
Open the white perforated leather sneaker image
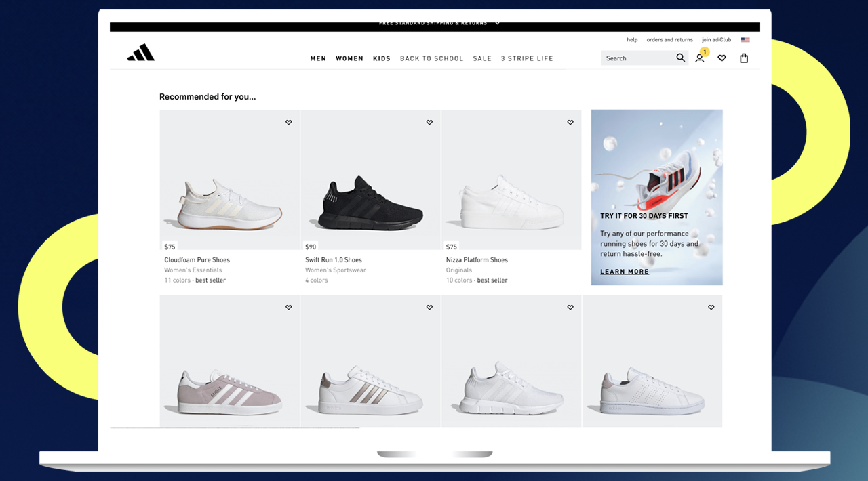652,361
